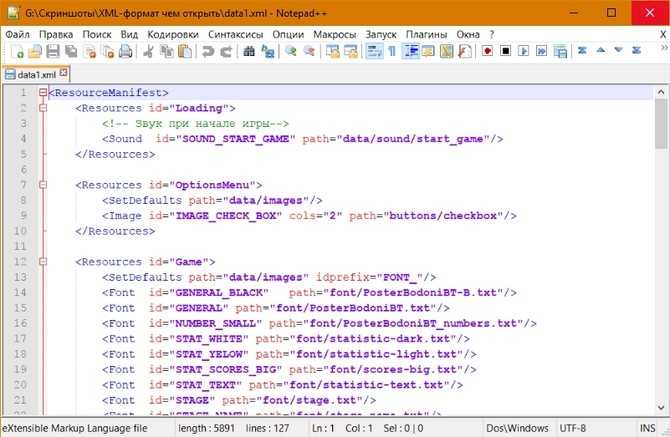Save the current file
This screenshot has height=437, width=670.
point(53,52)
